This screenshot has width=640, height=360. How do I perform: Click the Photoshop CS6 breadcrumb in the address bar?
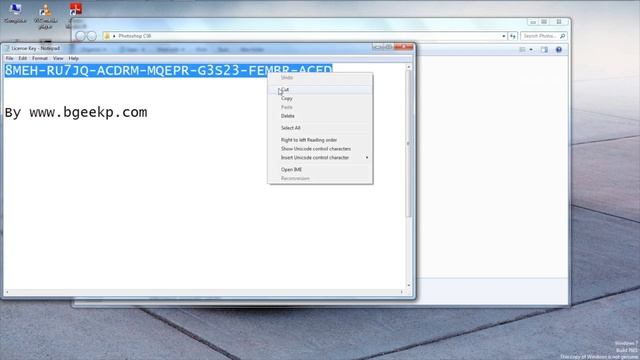135,36
